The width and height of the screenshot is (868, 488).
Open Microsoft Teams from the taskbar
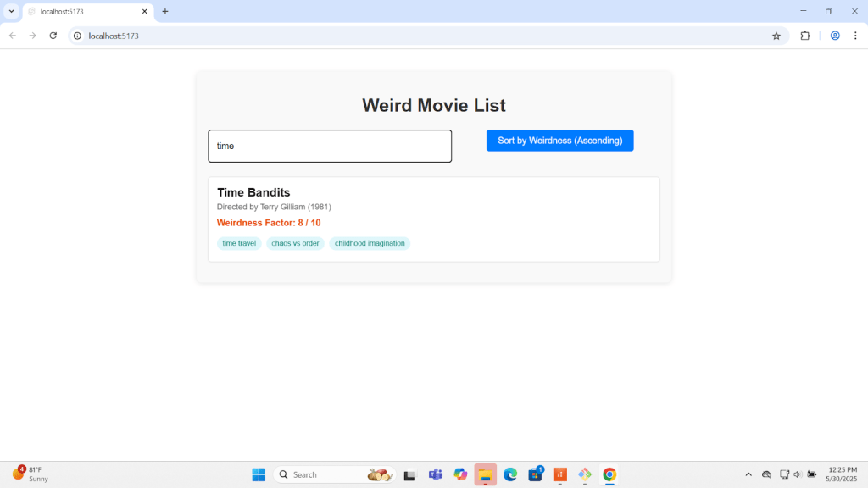[x=435, y=474]
